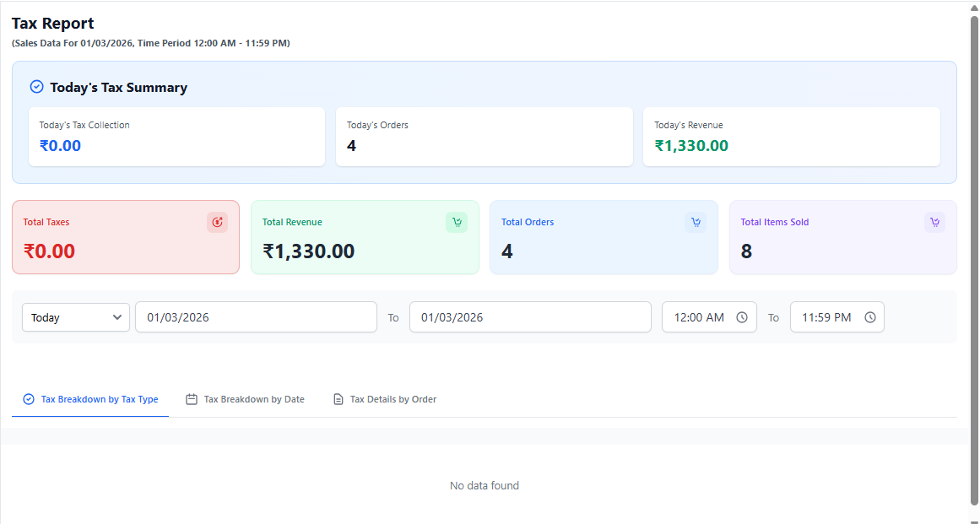Open the Today date range dropdown
This screenshot has height=524, width=980.
tap(75, 316)
